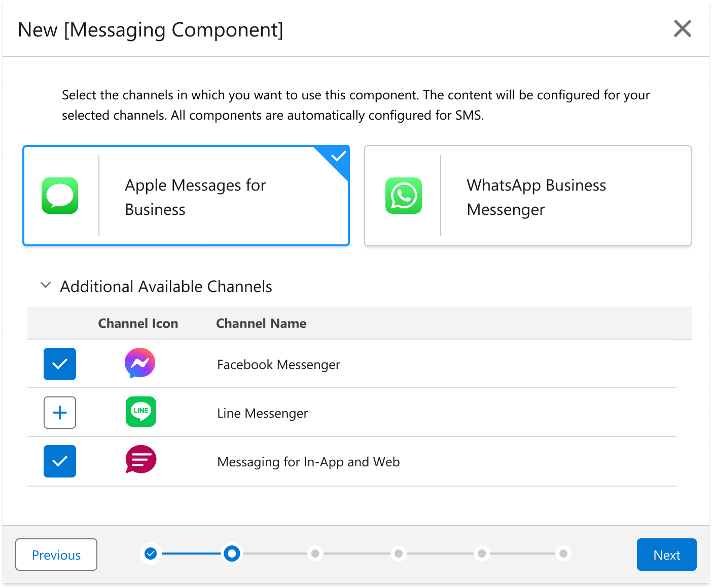
Task: Proceed with the Next button
Action: 667,555
